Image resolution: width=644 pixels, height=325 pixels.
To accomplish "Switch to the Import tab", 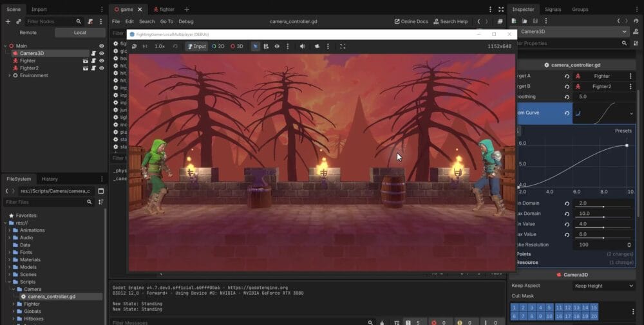I will pyautogui.click(x=39, y=10).
